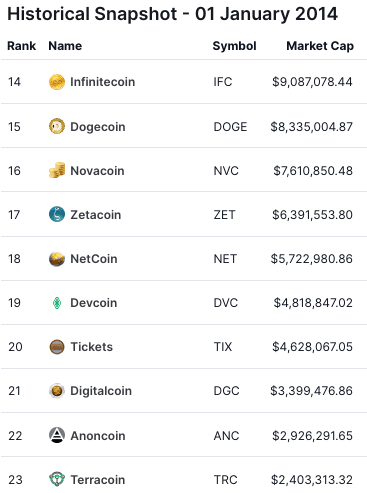Click the Anoncoin logo icon
The image size is (367, 493).
57,435
